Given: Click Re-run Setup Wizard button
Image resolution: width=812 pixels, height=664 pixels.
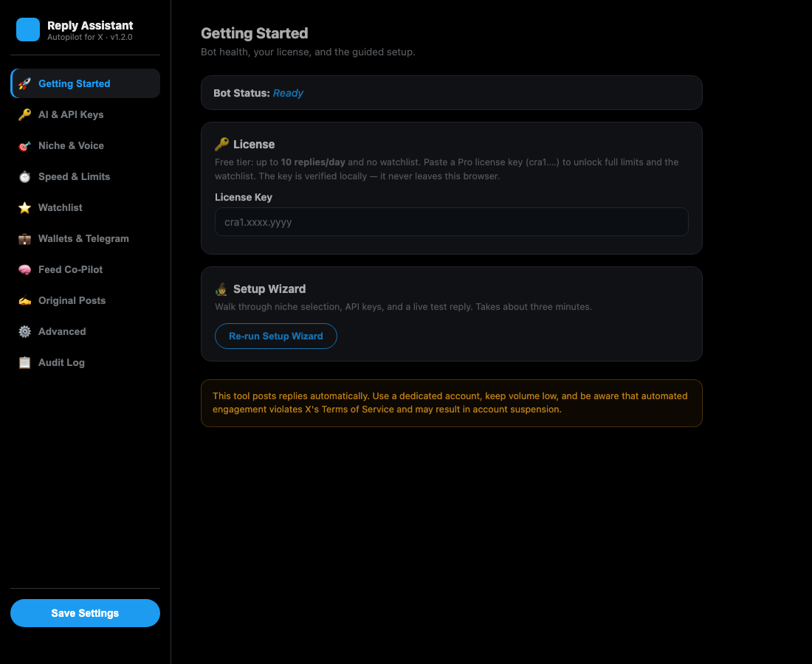Looking at the screenshot, I should [276, 336].
